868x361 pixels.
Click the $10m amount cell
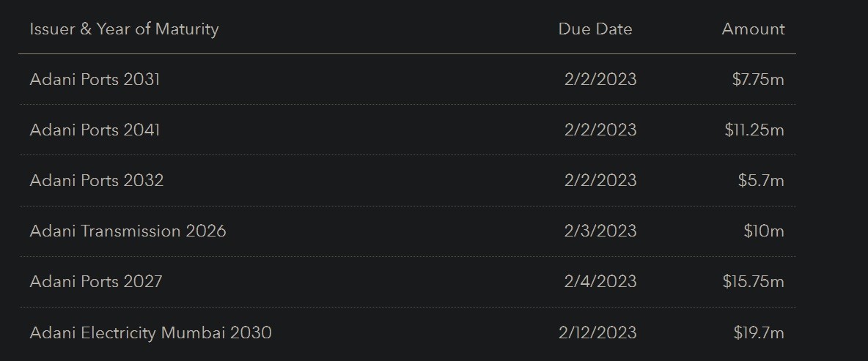(x=764, y=231)
